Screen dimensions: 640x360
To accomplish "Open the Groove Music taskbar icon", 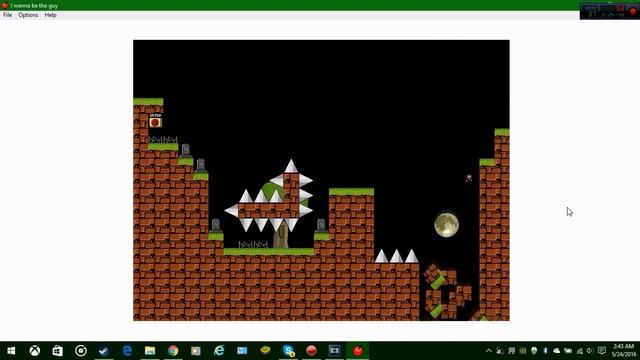I will pos(81,351).
